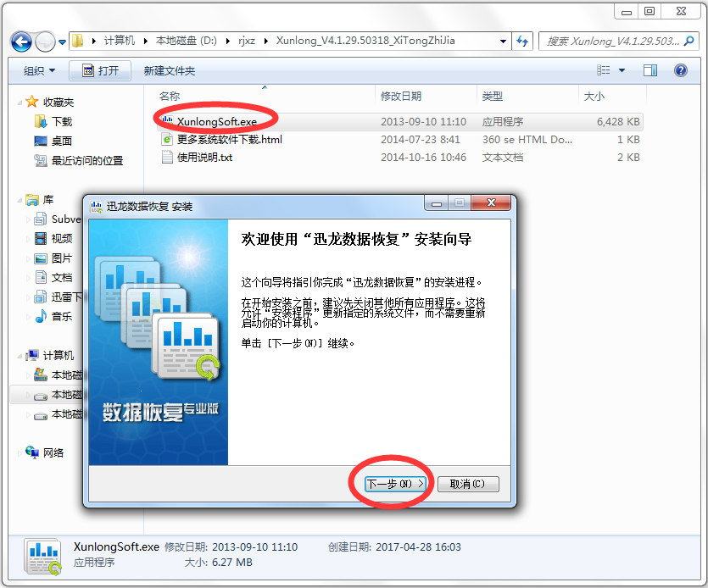Screen dimensions: 708x588
Task: Collapse the 计算机 tree node
Action: [20, 356]
